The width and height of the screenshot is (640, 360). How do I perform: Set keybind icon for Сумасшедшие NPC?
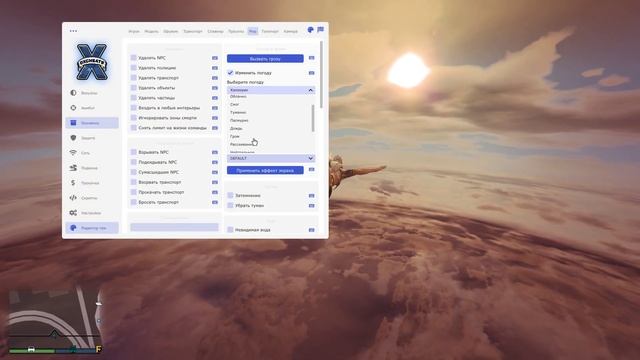[215, 172]
